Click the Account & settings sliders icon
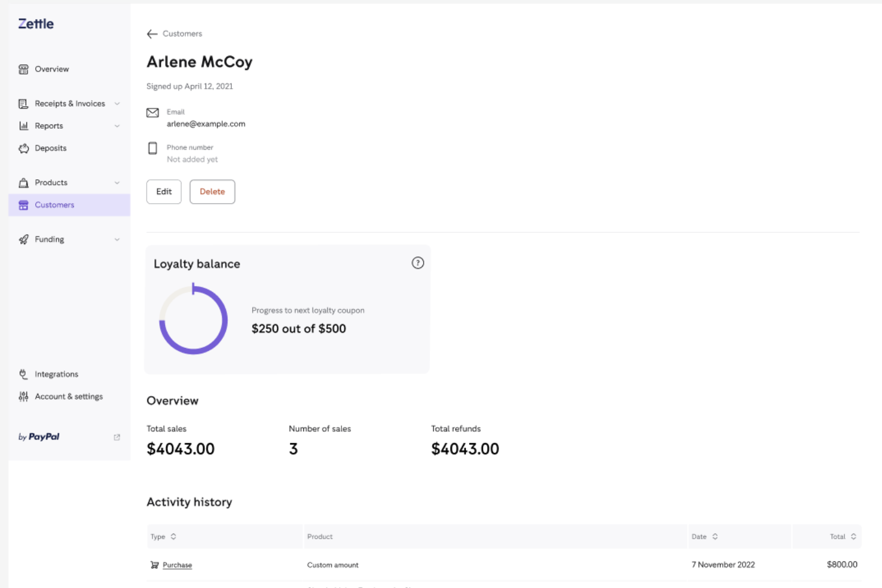 [x=23, y=396]
